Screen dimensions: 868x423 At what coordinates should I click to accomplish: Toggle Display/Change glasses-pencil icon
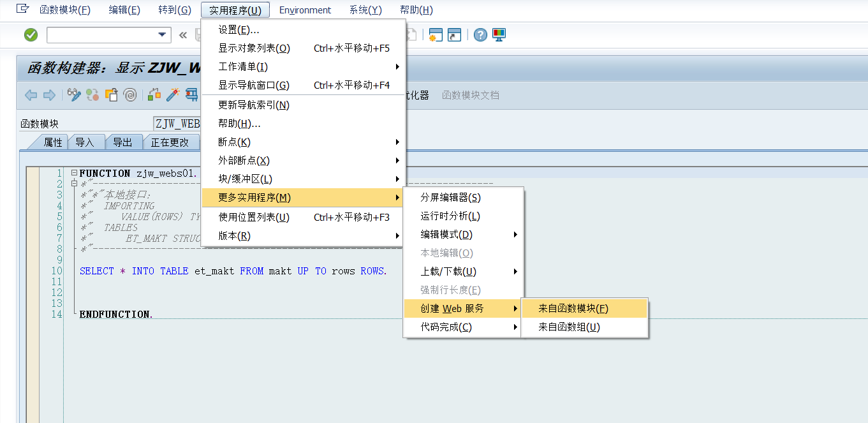point(74,95)
